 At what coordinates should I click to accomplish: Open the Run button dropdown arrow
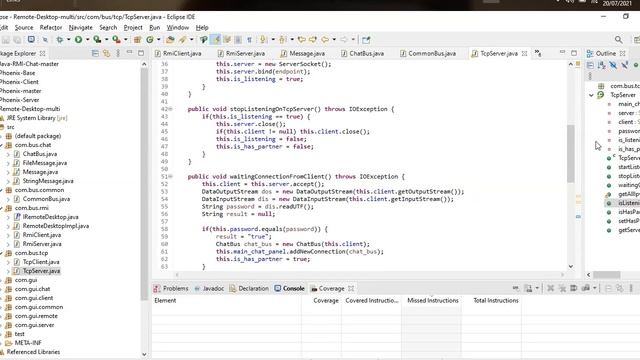(87, 40)
